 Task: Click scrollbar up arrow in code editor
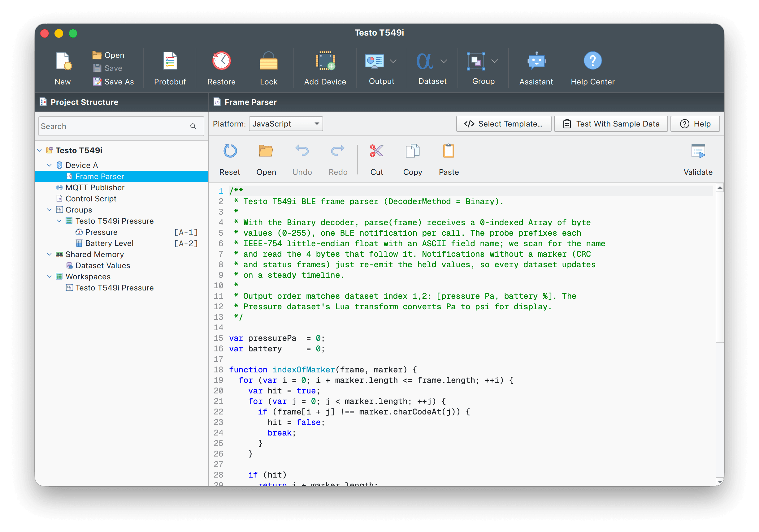click(720, 187)
